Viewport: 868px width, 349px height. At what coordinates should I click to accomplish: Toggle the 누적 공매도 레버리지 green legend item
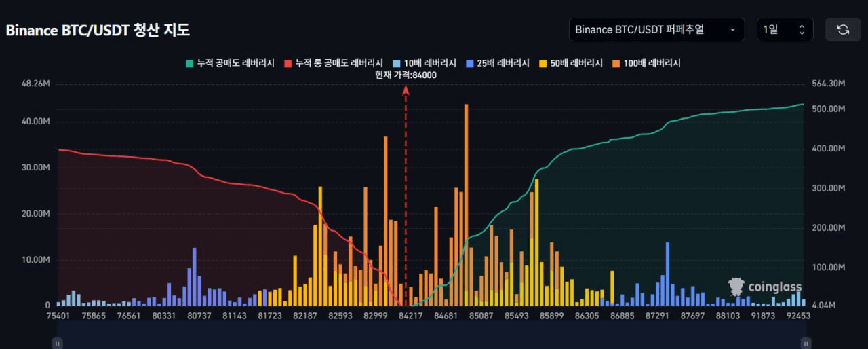tap(229, 63)
